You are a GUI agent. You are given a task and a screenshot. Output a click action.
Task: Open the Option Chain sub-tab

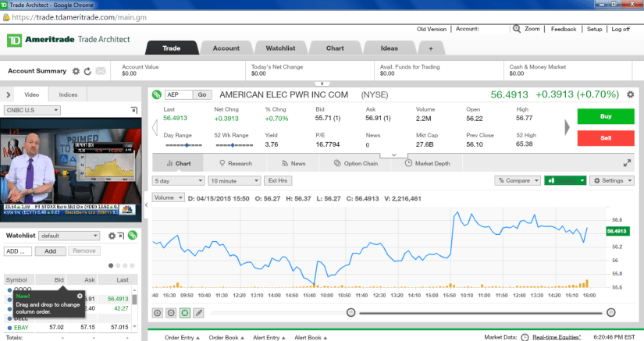[x=356, y=163]
